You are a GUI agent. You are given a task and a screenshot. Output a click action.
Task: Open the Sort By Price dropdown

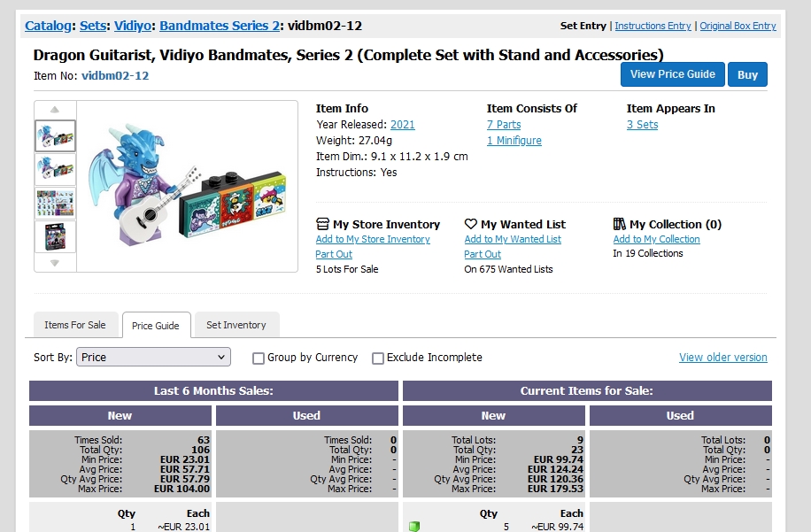click(154, 358)
